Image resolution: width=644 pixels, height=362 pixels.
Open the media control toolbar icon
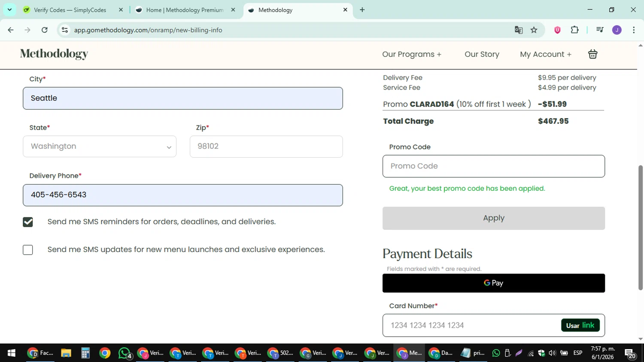600,30
